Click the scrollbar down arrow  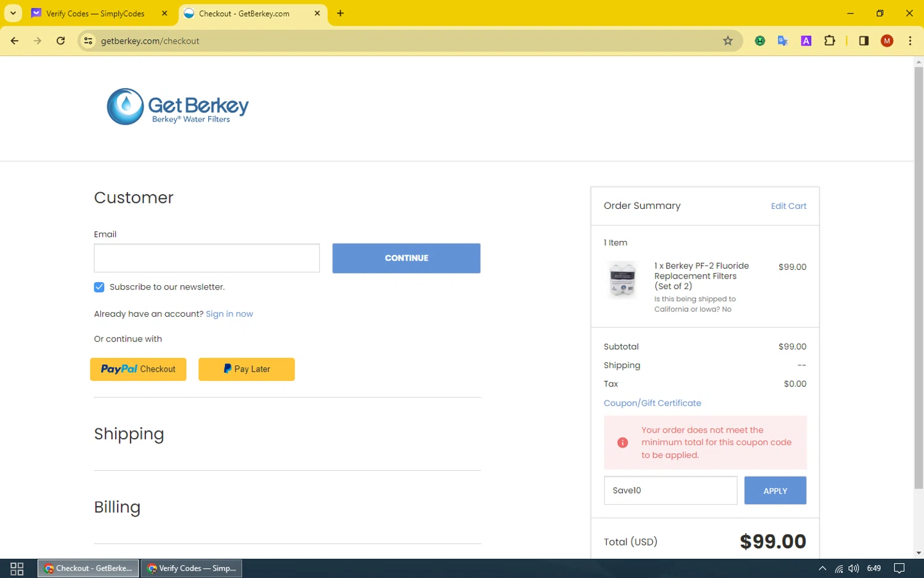pyautogui.click(x=918, y=553)
